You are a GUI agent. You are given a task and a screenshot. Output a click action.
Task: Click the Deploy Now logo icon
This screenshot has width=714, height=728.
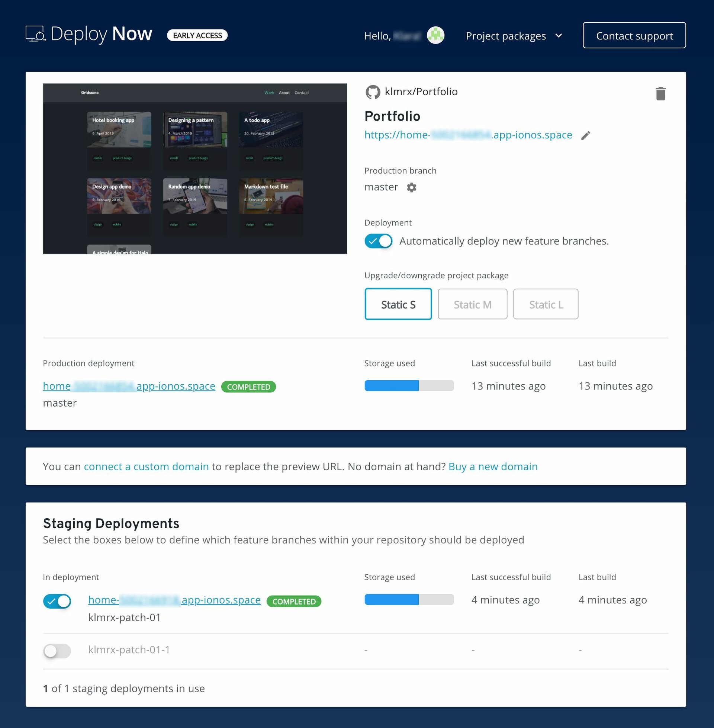(x=36, y=34)
